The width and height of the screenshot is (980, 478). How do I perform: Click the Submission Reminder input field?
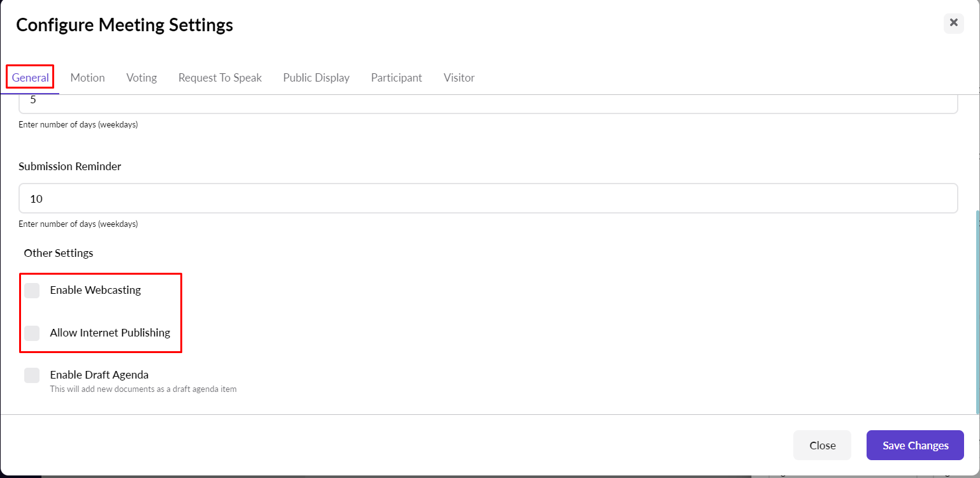tap(488, 198)
